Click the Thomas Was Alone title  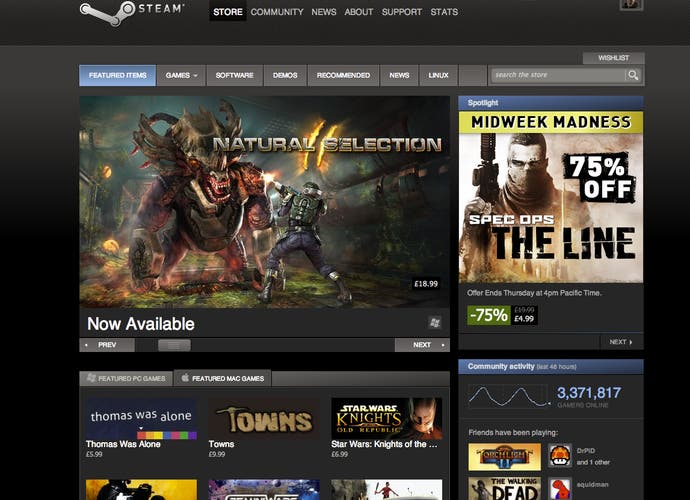click(123, 444)
